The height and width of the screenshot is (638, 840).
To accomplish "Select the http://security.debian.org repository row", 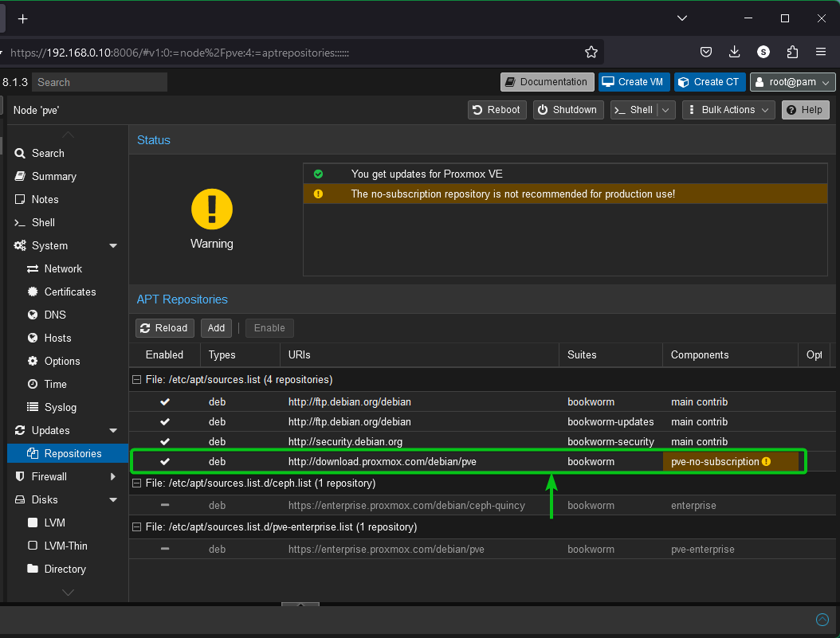I will pyautogui.click(x=482, y=441).
